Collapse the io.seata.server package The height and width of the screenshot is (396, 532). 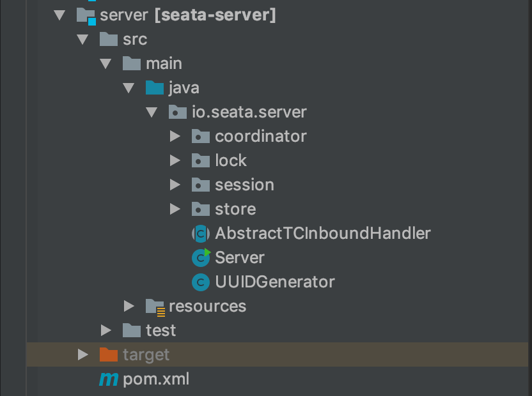152,112
